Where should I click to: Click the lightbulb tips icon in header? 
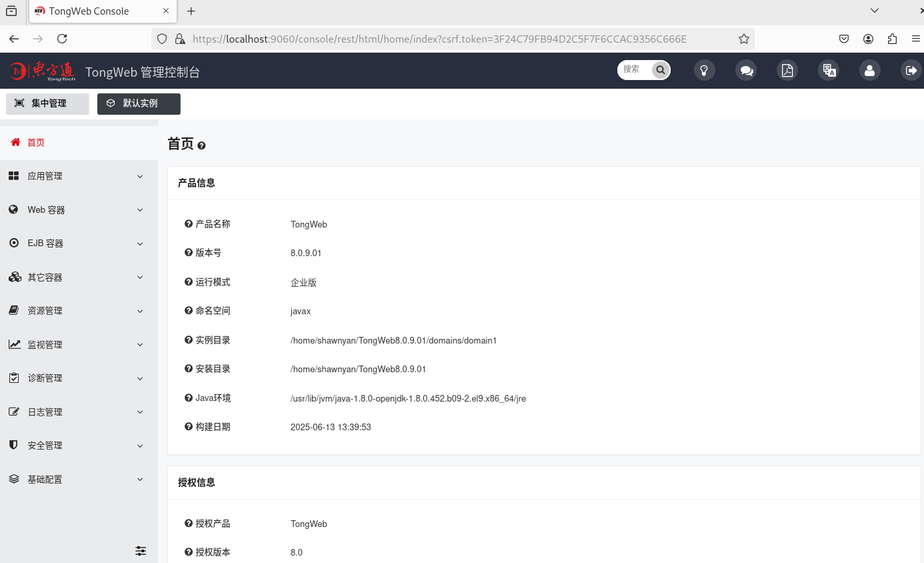[x=704, y=70]
